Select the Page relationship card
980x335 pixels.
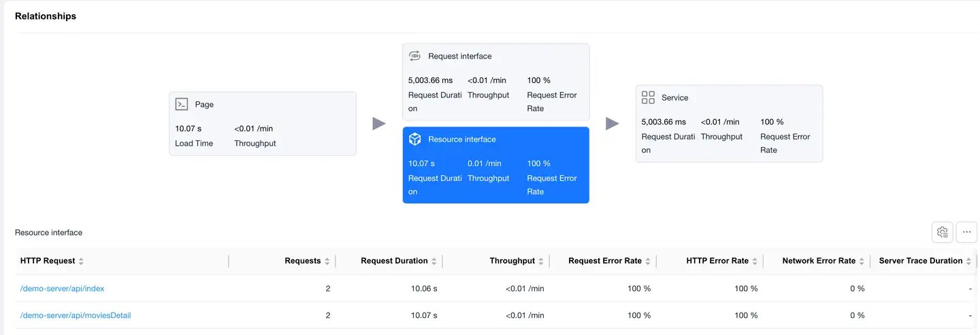coord(262,124)
